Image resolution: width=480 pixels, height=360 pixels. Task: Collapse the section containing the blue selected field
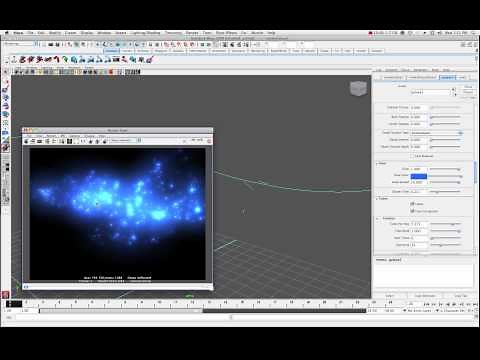click(378, 163)
